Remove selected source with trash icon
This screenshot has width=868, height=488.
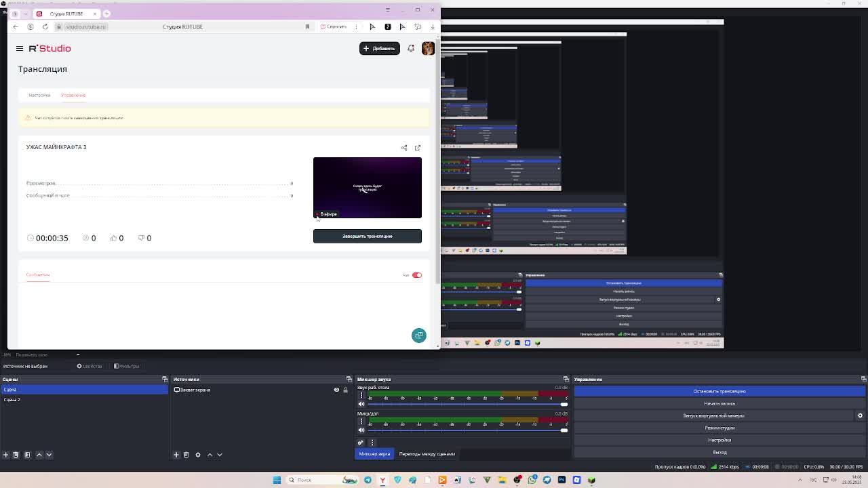(x=186, y=455)
